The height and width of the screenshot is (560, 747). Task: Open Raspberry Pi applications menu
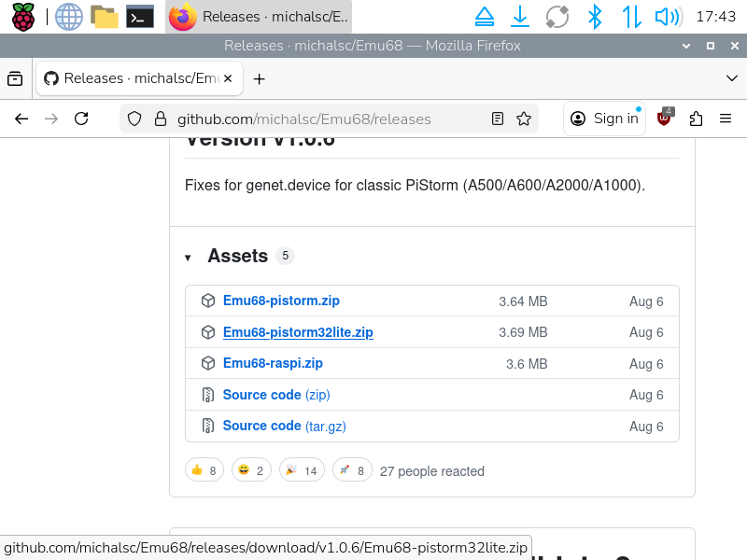[22, 16]
